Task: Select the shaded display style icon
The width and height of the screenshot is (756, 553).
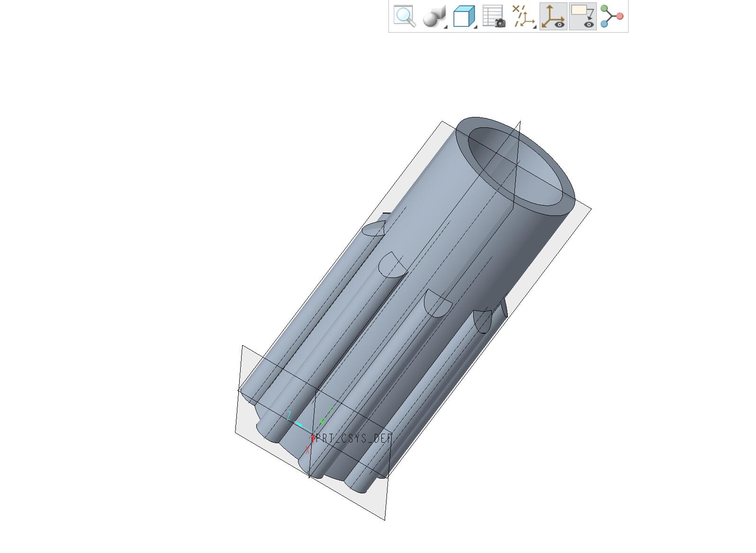Action: click(433, 17)
